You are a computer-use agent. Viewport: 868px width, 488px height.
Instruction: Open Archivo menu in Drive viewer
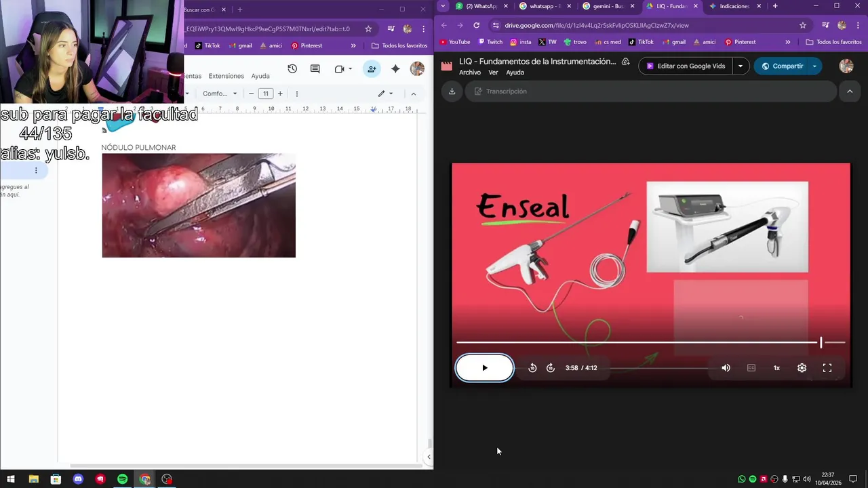pos(470,73)
